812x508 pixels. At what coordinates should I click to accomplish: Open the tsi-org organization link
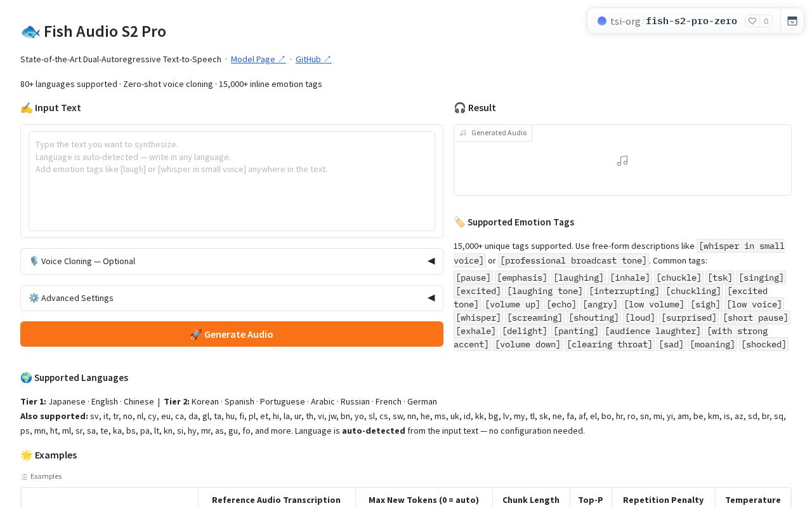(x=625, y=21)
